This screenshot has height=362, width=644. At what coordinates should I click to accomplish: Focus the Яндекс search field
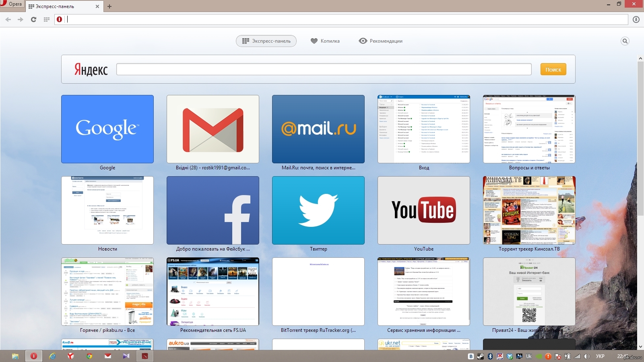(x=324, y=69)
